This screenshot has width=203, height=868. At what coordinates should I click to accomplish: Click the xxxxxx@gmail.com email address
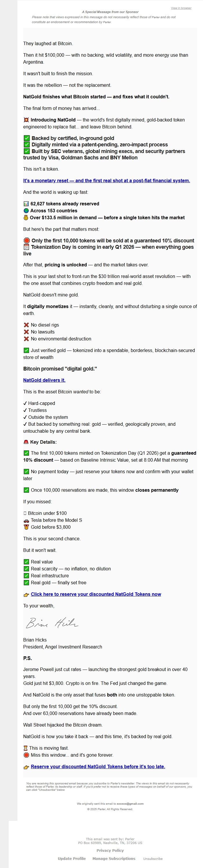[130, 804]
